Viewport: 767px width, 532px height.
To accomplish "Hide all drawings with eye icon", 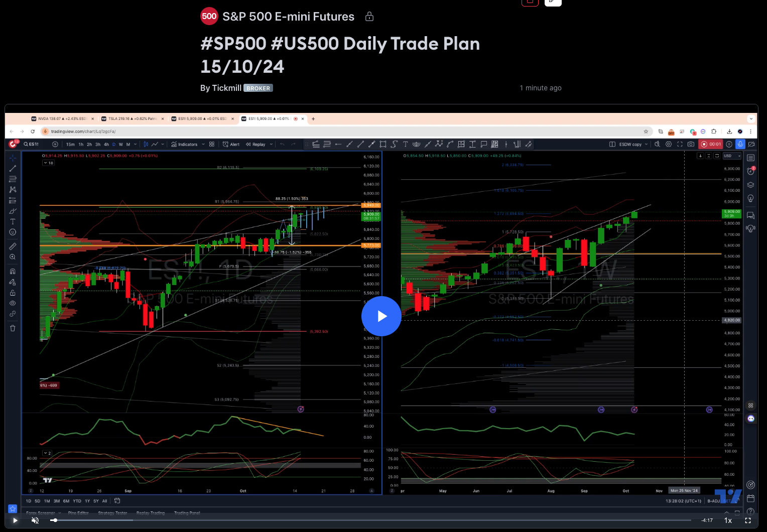I will 13,303.
